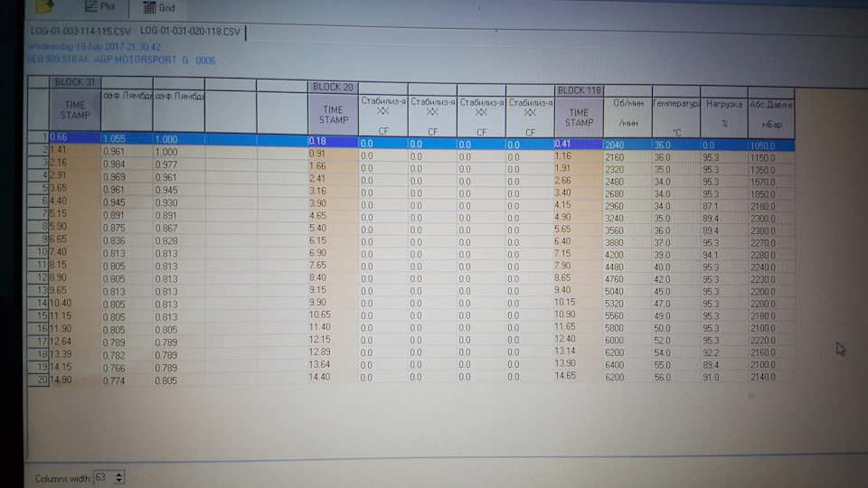This screenshot has width=868, height=488.
Task: Click the Columns width input field
Action: coord(103,477)
